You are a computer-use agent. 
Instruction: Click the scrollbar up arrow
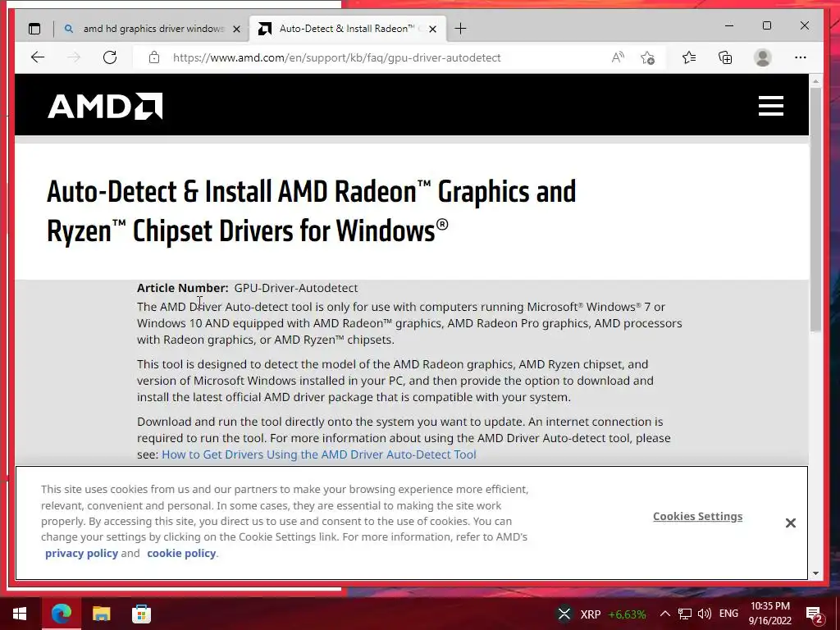tap(815, 81)
